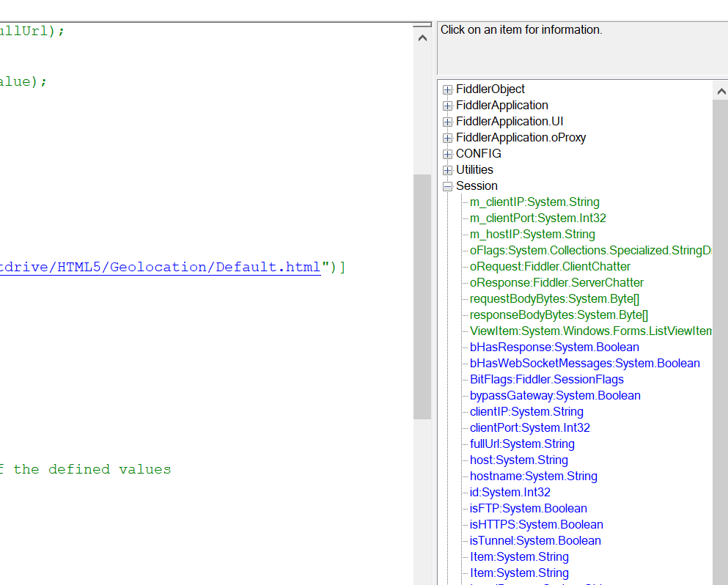Select the FiddlerApplication.oProxy label
This screenshot has width=728, height=585.
[521, 138]
